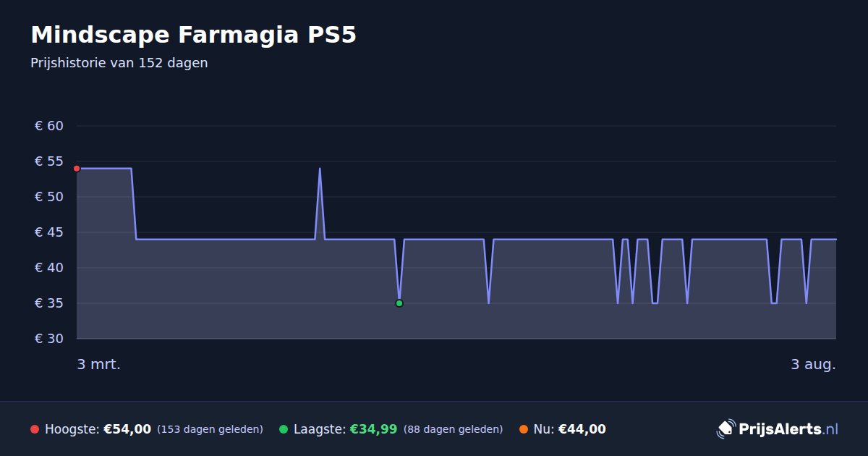Click the red Hoogste legend dot
Image resolution: width=868 pixels, height=456 pixels.
pyautogui.click(x=35, y=429)
